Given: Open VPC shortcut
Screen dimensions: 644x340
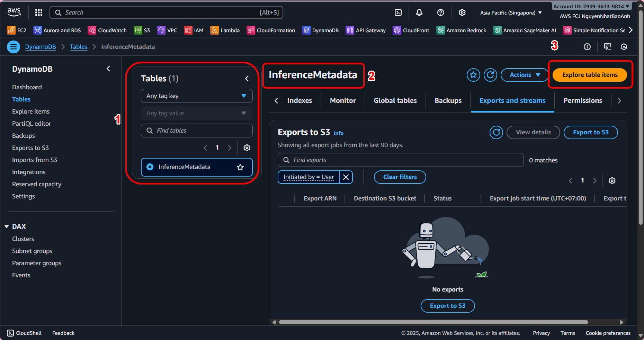Looking at the screenshot, I should pos(167,30).
